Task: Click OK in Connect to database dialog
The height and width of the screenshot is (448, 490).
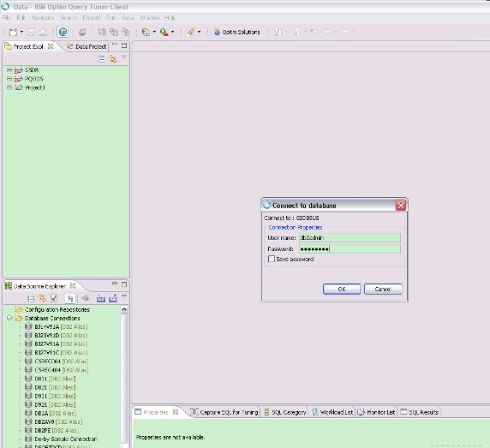Action: pyautogui.click(x=342, y=289)
